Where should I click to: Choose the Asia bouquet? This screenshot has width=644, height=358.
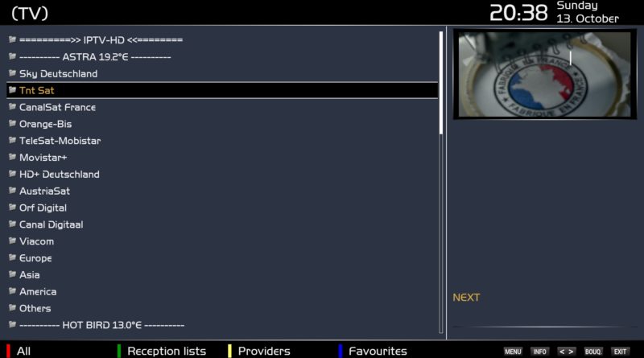[x=222, y=274]
